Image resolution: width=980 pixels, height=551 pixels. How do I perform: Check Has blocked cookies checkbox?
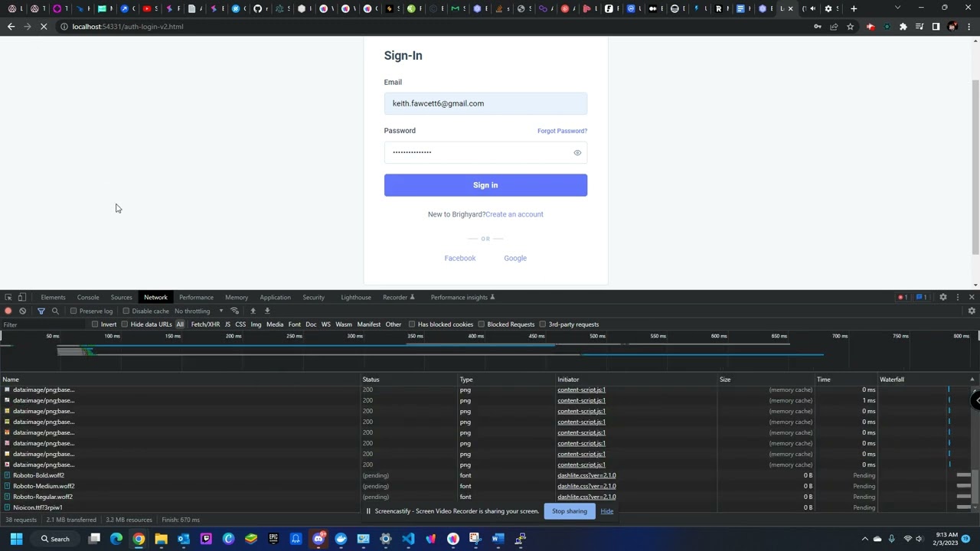point(412,324)
